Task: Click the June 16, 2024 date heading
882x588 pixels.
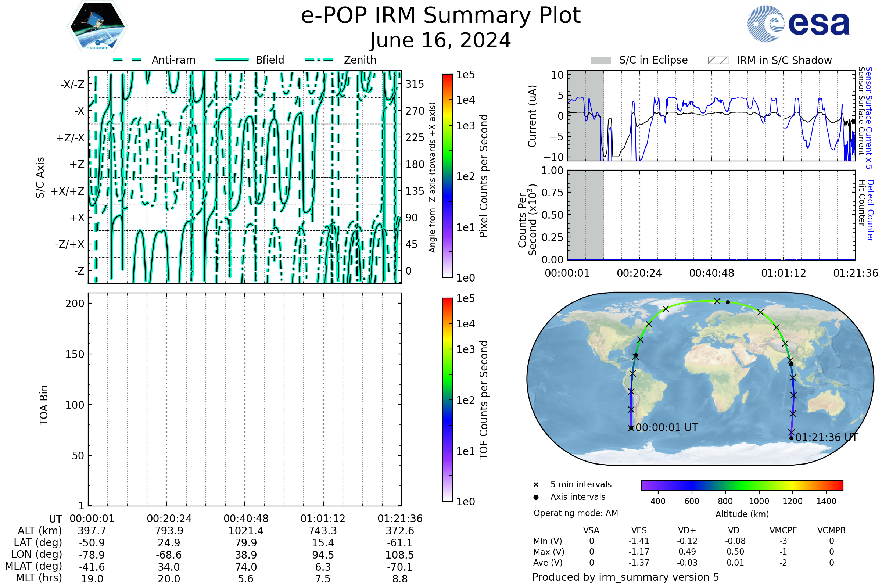Action: click(x=441, y=40)
